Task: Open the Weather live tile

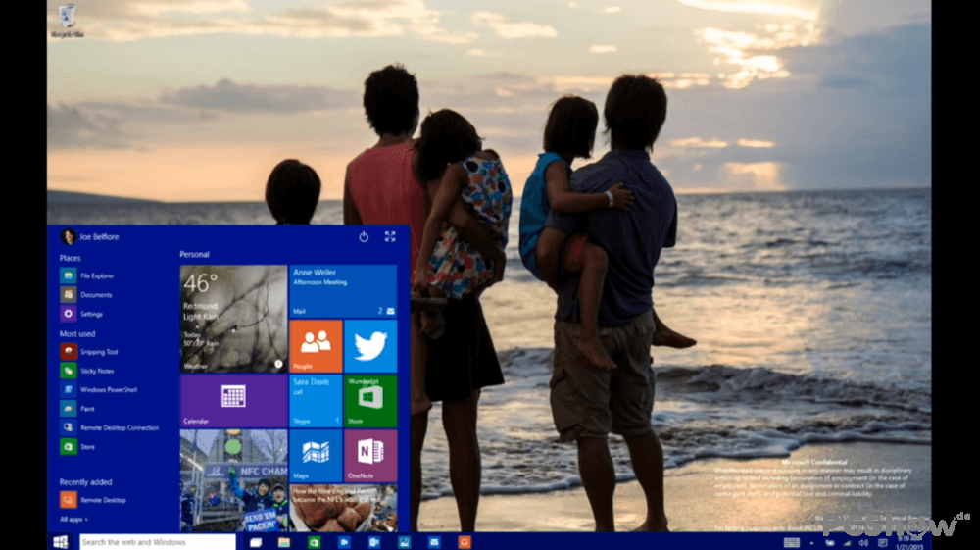Action: pos(234,319)
